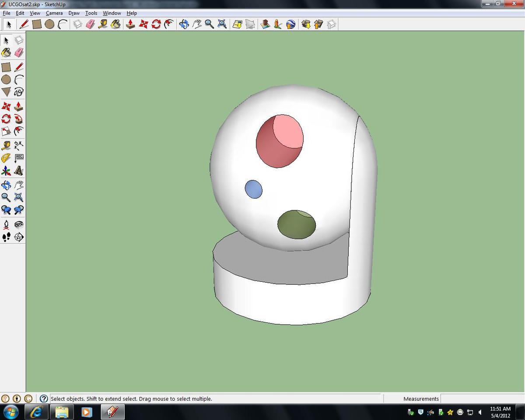Select the Position Camera tool
This screenshot has height=420, width=525.
coord(6,224)
